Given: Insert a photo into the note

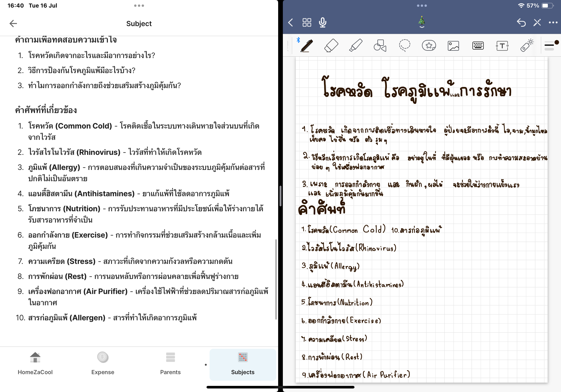Looking at the screenshot, I should [453, 45].
